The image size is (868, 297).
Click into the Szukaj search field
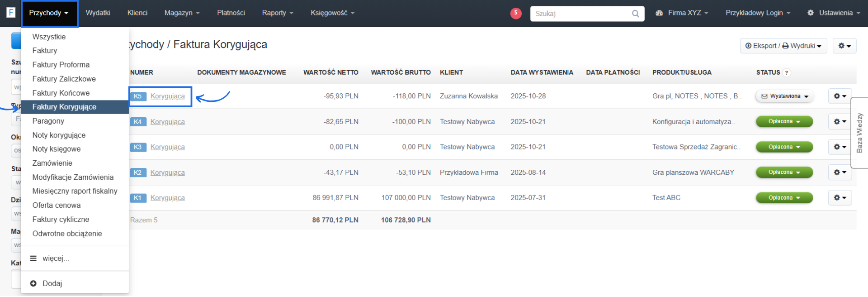click(581, 14)
